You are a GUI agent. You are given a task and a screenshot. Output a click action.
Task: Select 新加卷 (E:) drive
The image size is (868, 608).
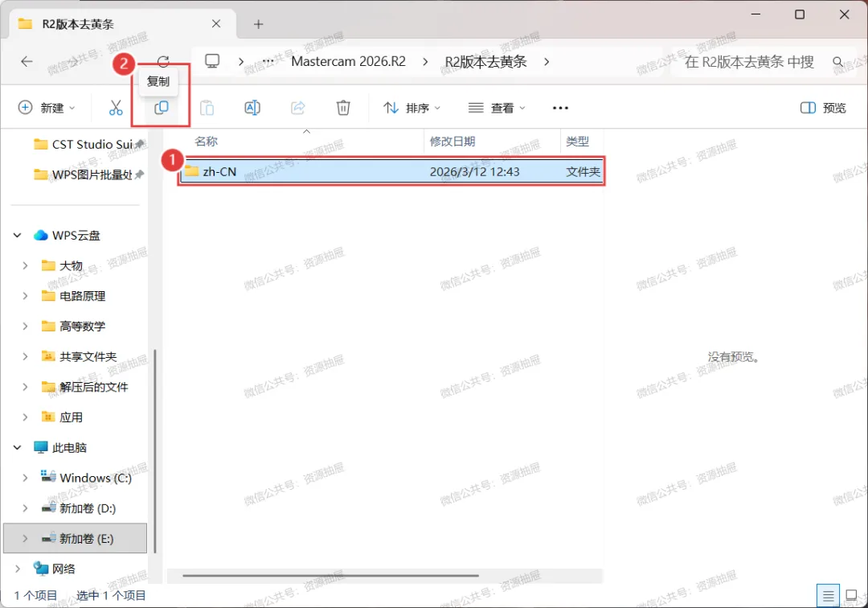click(x=76, y=539)
